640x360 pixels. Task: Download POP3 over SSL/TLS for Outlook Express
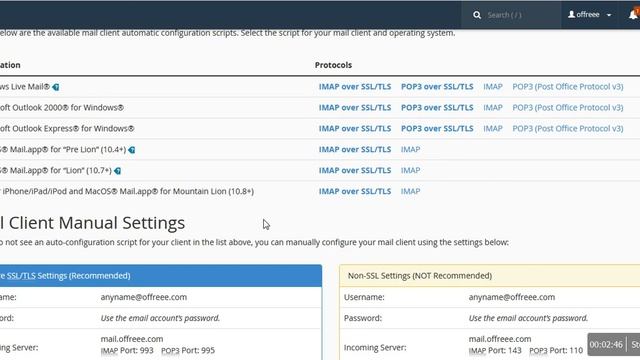pos(437,128)
